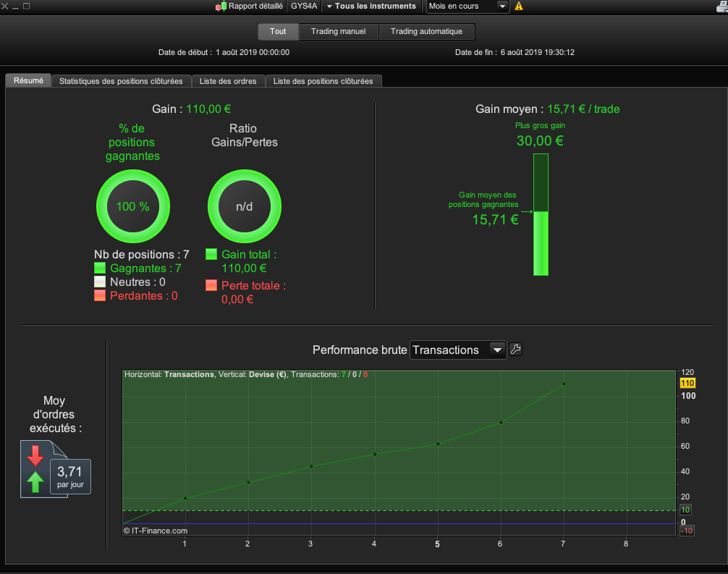Click the Performance brute label
The width and height of the screenshot is (728, 574).
pos(360,350)
